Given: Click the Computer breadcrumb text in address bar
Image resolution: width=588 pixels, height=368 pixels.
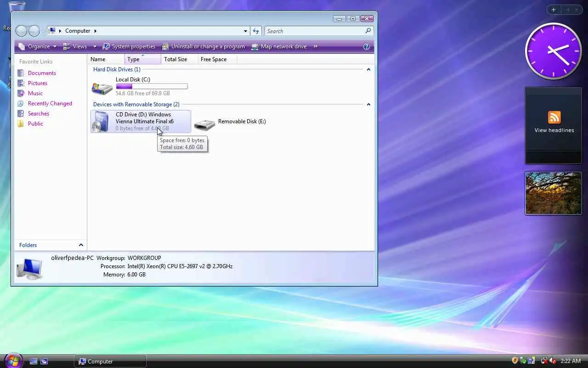Looking at the screenshot, I should (x=78, y=31).
